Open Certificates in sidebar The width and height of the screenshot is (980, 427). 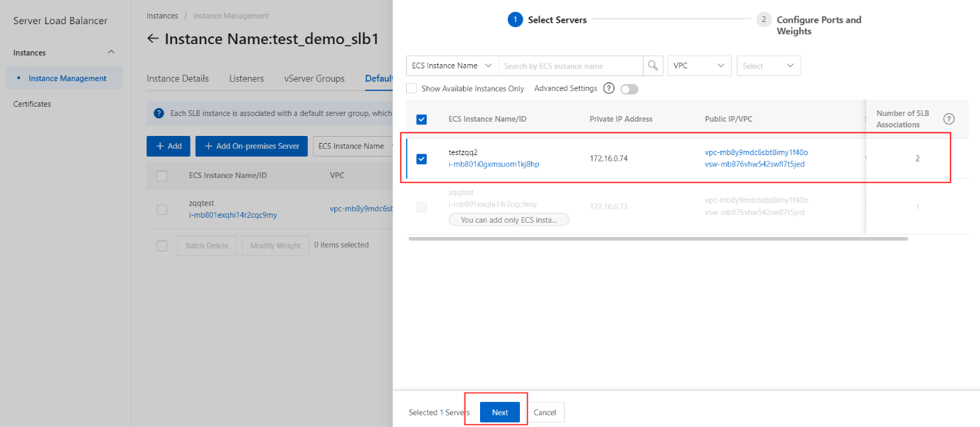pyautogui.click(x=32, y=104)
